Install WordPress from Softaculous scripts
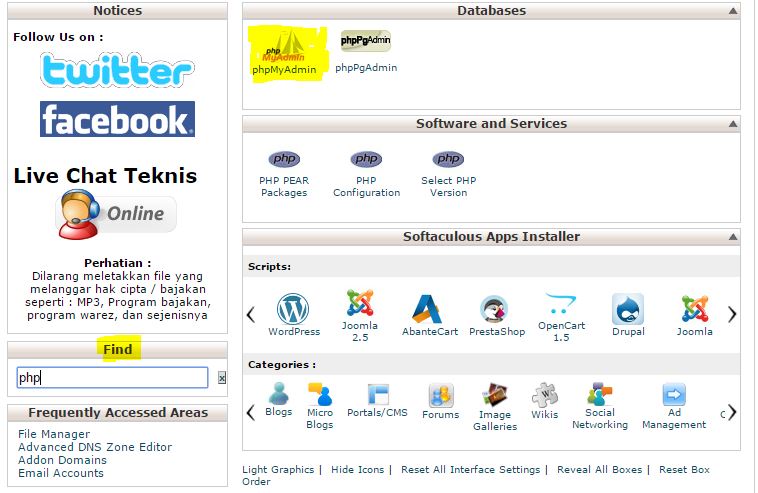The width and height of the screenshot is (758, 493). pyautogui.click(x=294, y=311)
